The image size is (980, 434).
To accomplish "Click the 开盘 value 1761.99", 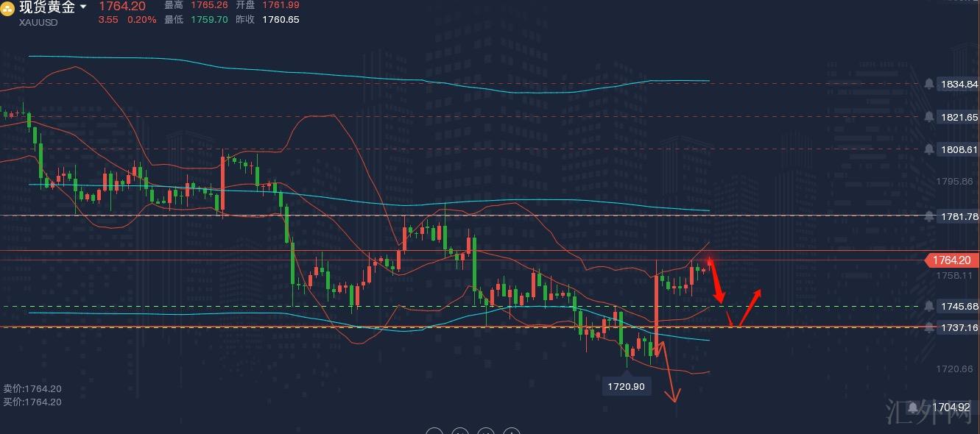I will 279,5.
